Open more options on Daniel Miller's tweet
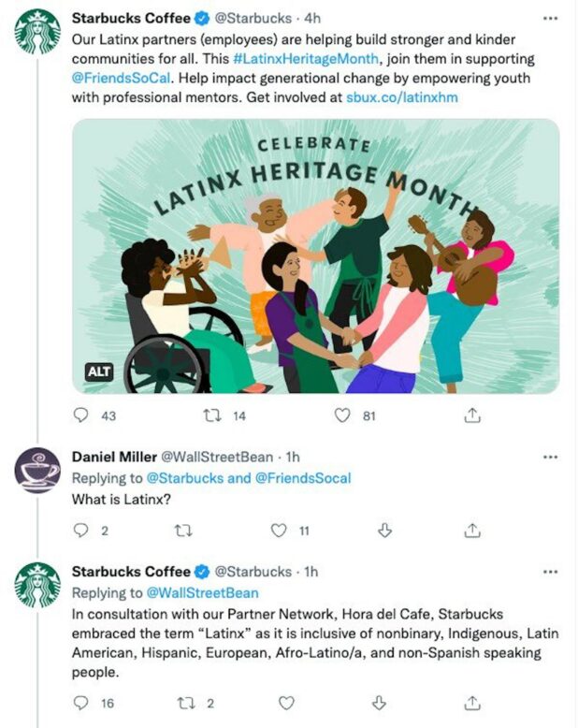The height and width of the screenshot is (728, 578). pos(550,457)
